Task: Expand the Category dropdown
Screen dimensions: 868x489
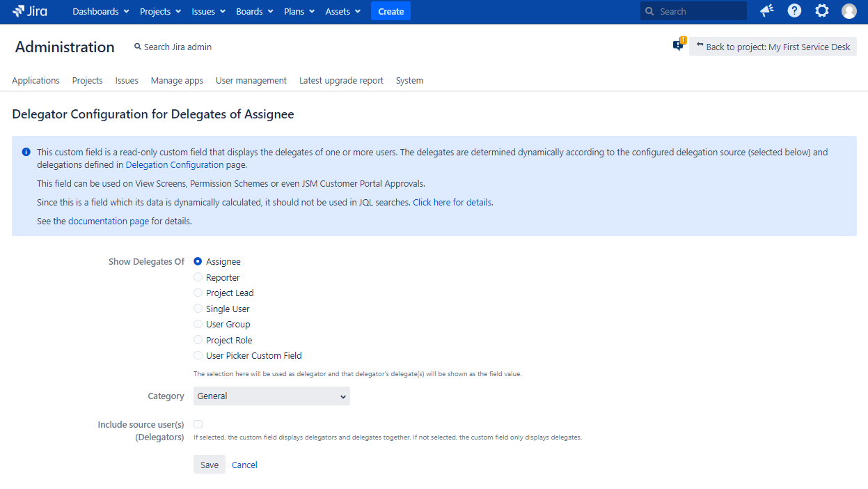Action: point(271,396)
